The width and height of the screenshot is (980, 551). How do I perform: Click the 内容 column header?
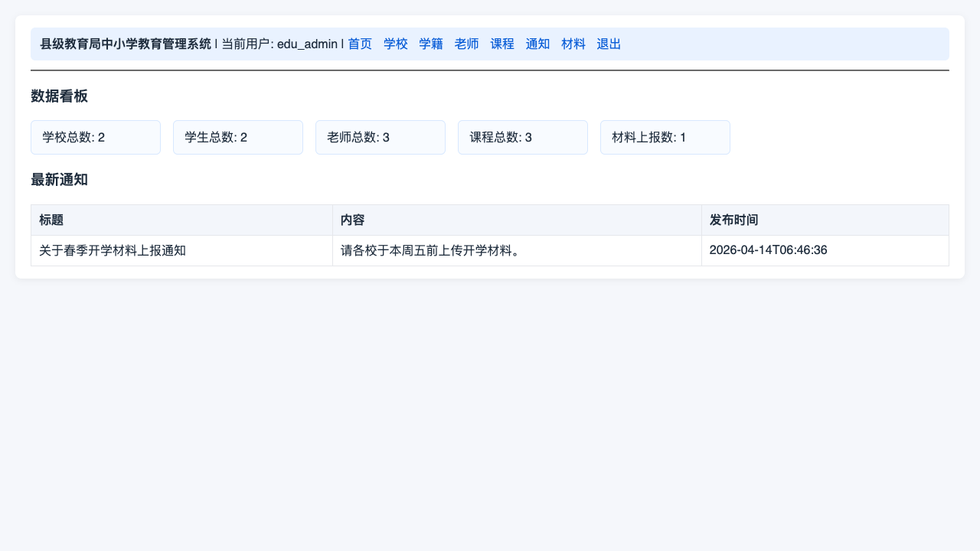click(518, 220)
